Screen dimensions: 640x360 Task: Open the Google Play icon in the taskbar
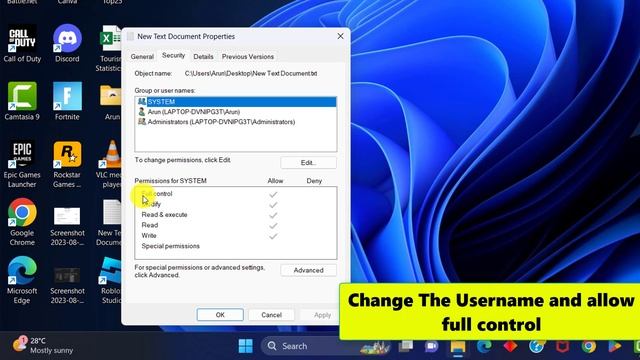(614, 346)
